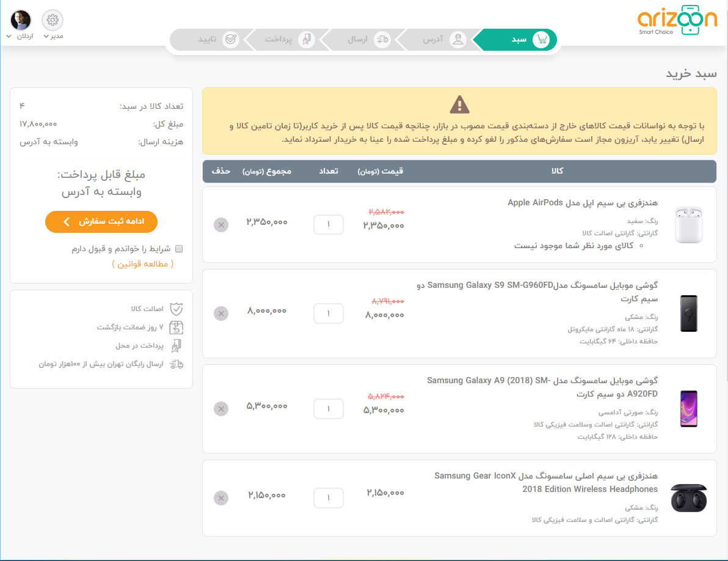The height and width of the screenshot is (561, 728).
Task: Click the shopping cart icon in steps
Action: (541, 40)
